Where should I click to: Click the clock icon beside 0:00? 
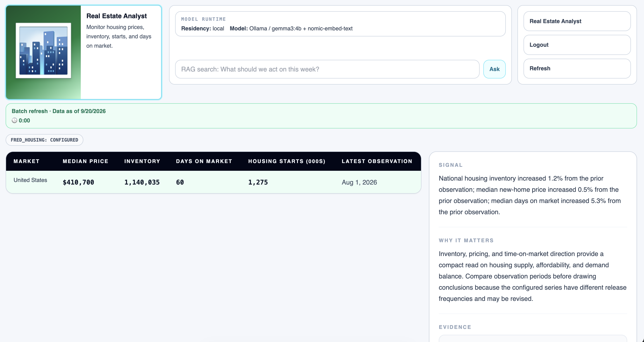[14, 120]
